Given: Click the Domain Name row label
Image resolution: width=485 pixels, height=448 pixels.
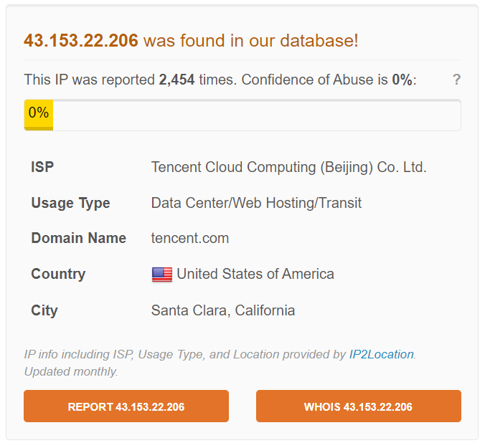Looking at the screenshot, I should [x=78, y=239].
